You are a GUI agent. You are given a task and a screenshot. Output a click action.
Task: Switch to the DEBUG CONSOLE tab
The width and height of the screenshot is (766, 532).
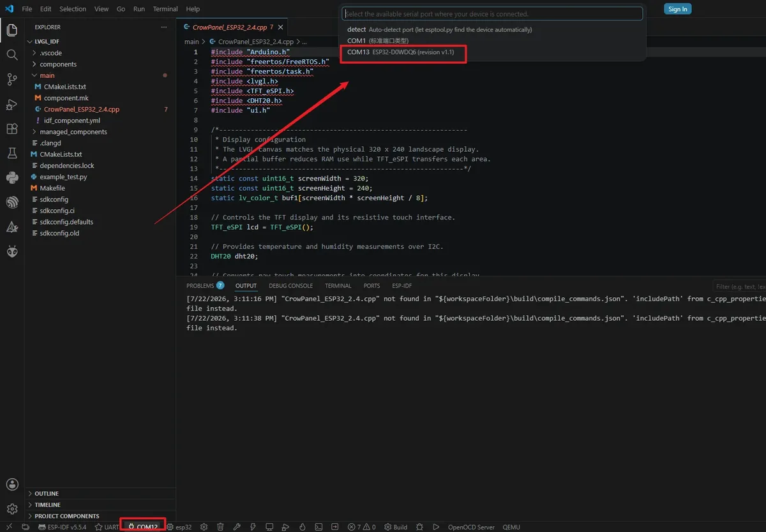(x=290, y=286)
